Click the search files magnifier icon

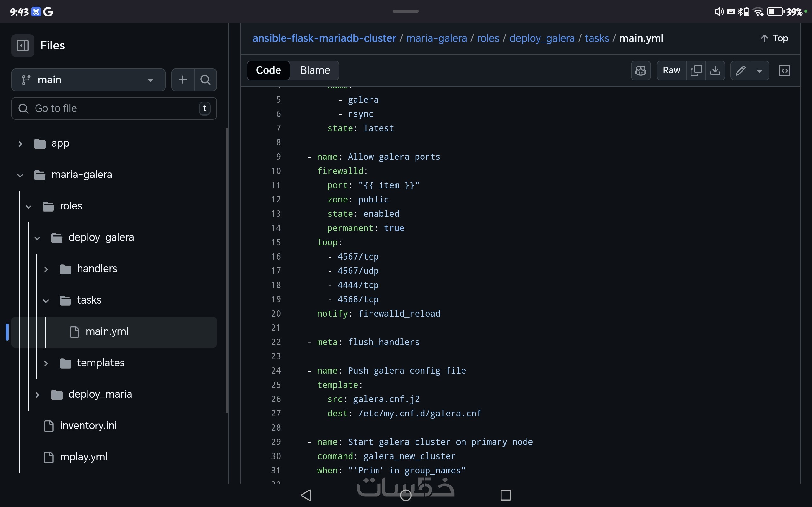click(x=205, y=80)
